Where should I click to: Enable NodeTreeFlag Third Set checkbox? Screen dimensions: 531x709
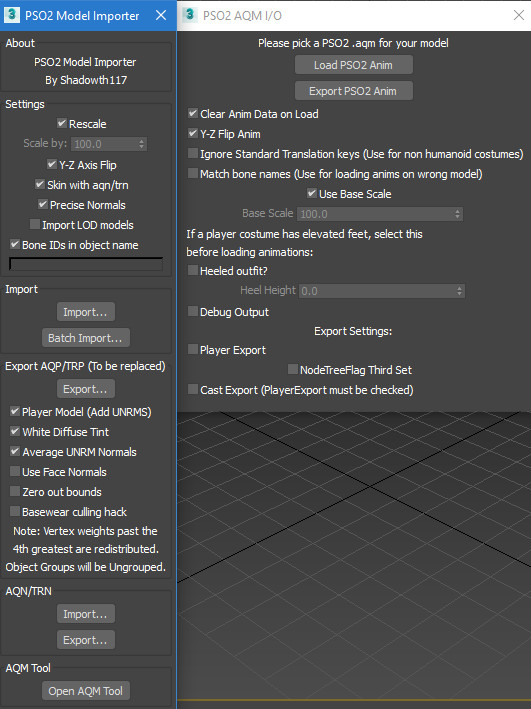(293, 369)
